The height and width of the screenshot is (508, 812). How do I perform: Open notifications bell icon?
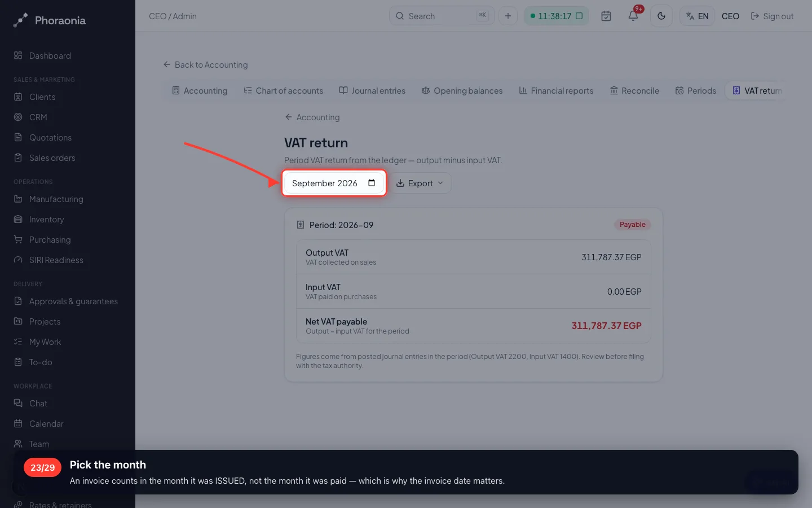(x=633, y=16)
